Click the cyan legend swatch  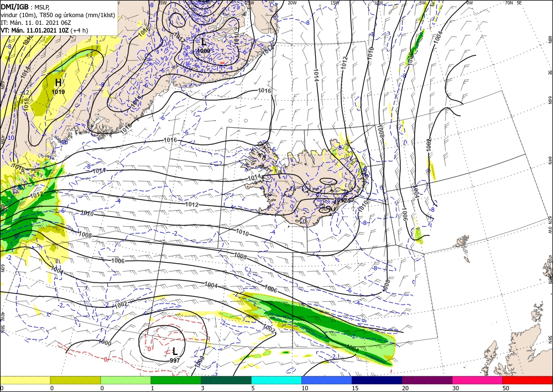click(276, 380)
